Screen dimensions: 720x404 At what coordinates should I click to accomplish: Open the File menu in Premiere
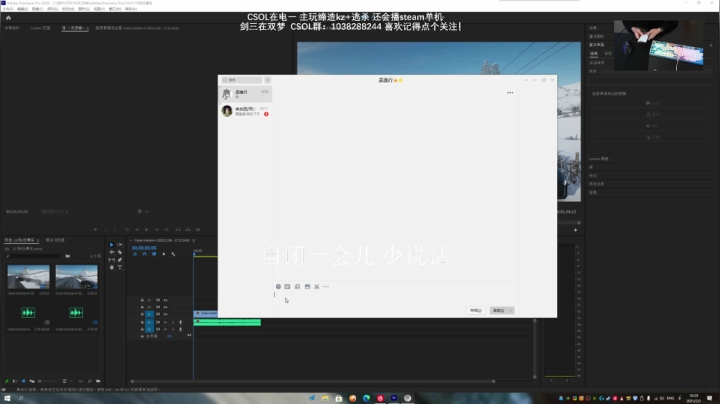(x=8, y=9)
